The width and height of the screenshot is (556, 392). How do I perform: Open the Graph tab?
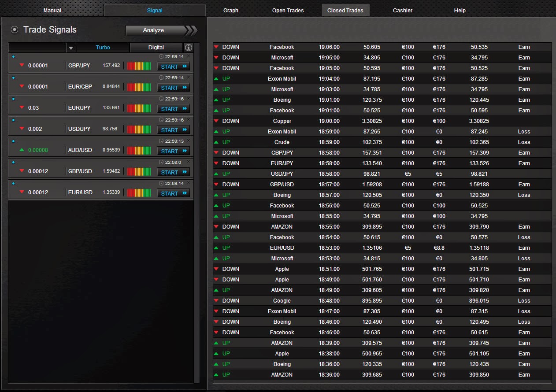coord(231,10)
